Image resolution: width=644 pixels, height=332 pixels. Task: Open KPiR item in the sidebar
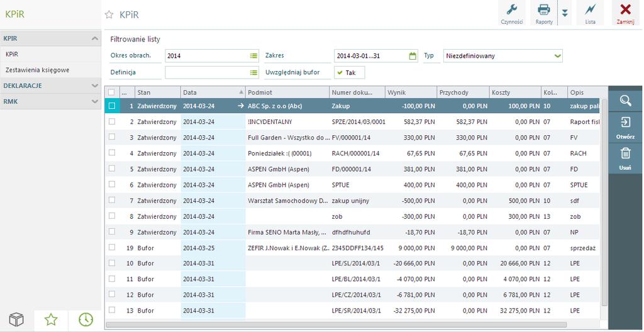pos(50,54)
